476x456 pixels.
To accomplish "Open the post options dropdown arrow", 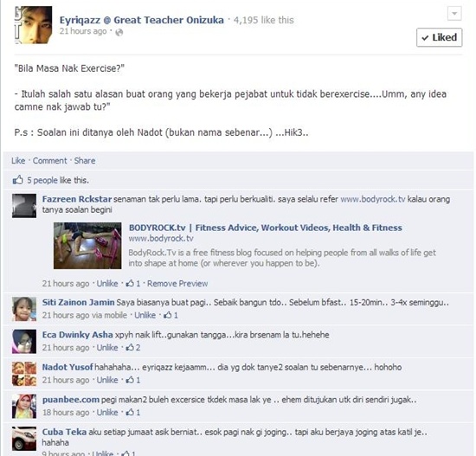I will tap(454, 13).
